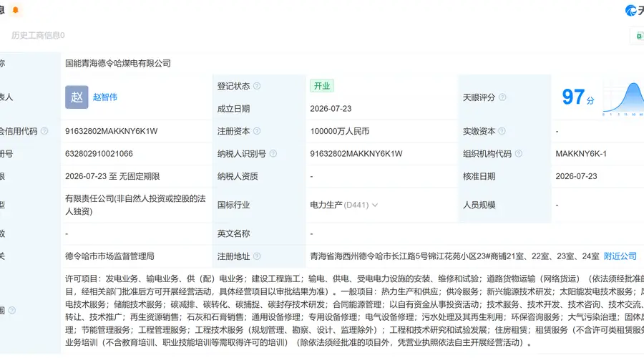This screenshot has height=358, width=644.
Task: Click help icon next to 登记状态
Action: point(257,86)
